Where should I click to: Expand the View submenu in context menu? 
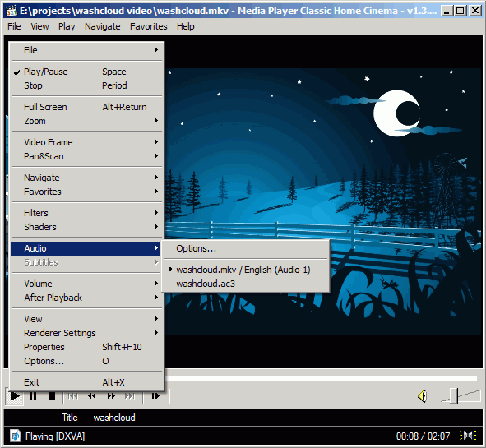point(86,319)
